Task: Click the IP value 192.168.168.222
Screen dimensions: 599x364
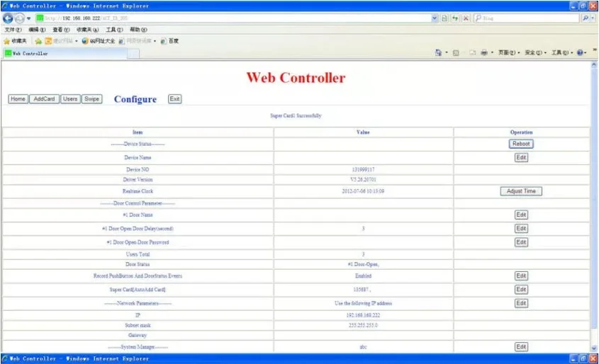Action: 363,315
